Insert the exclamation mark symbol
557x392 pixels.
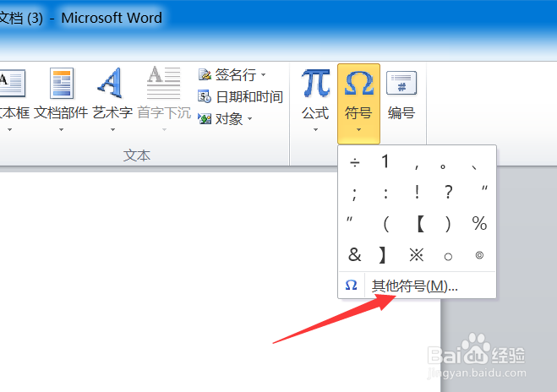pyautogui.click(x=417, y=193)
